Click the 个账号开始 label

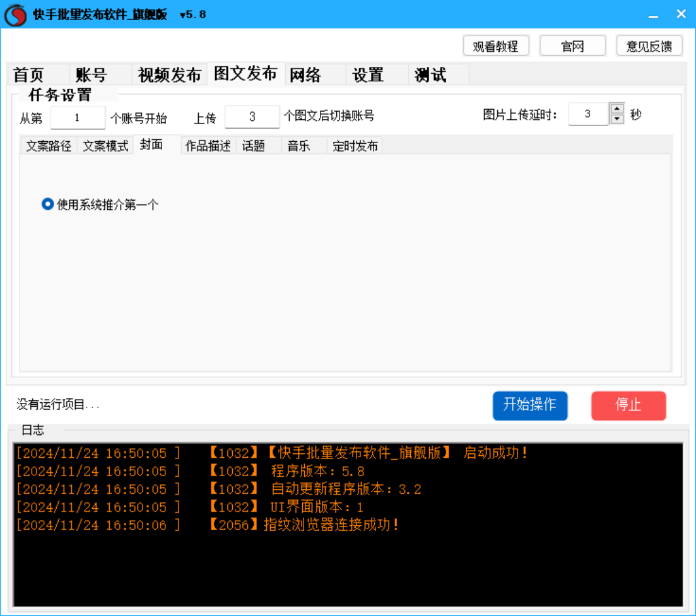[138, 119]
